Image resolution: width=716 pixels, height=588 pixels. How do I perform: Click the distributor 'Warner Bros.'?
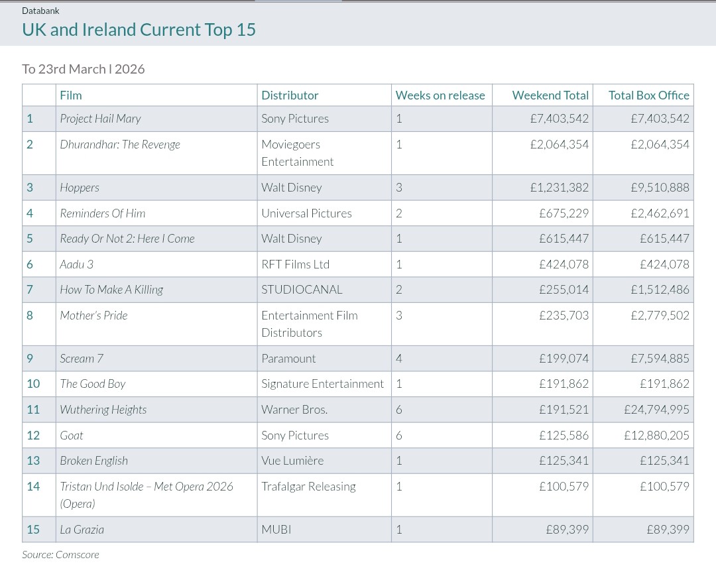[294, 410]
